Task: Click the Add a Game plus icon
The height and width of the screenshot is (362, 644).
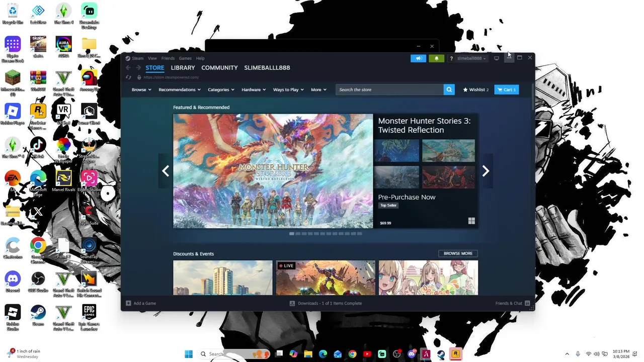Action: tap(128, 303)
